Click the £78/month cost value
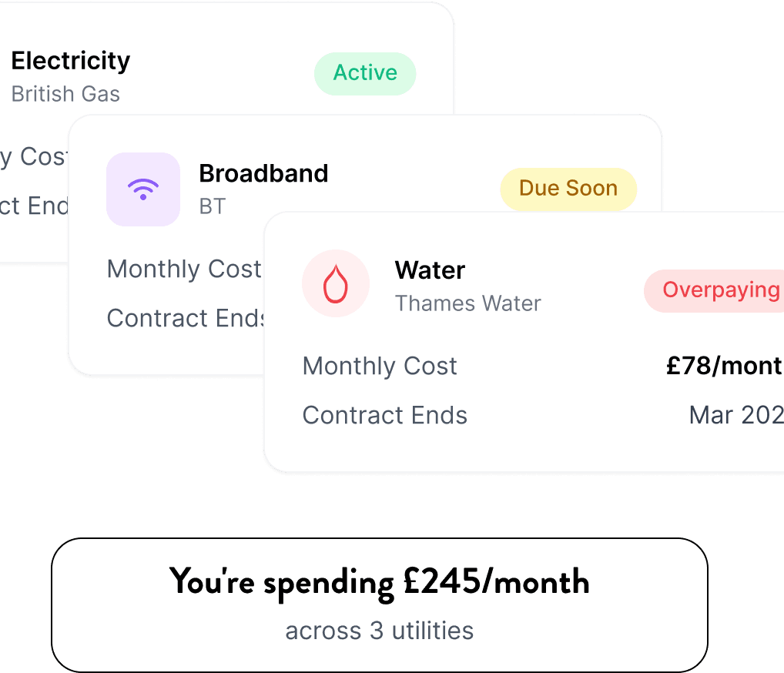784x673 pixels. point(724,366)
